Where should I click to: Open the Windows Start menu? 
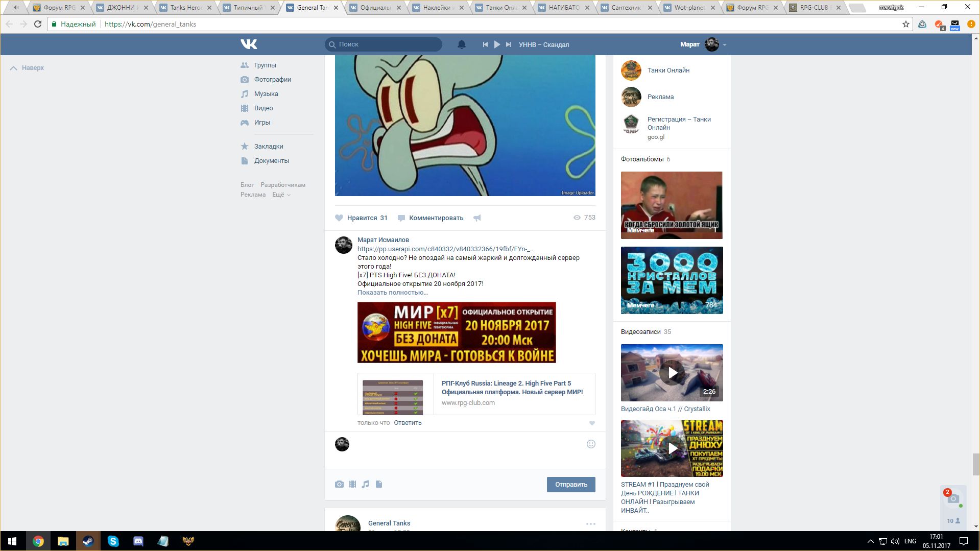coord(12,541)
